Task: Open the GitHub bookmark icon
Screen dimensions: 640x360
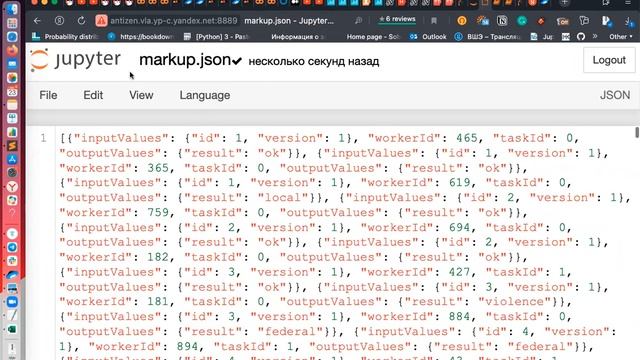Action: pos(581,37)
